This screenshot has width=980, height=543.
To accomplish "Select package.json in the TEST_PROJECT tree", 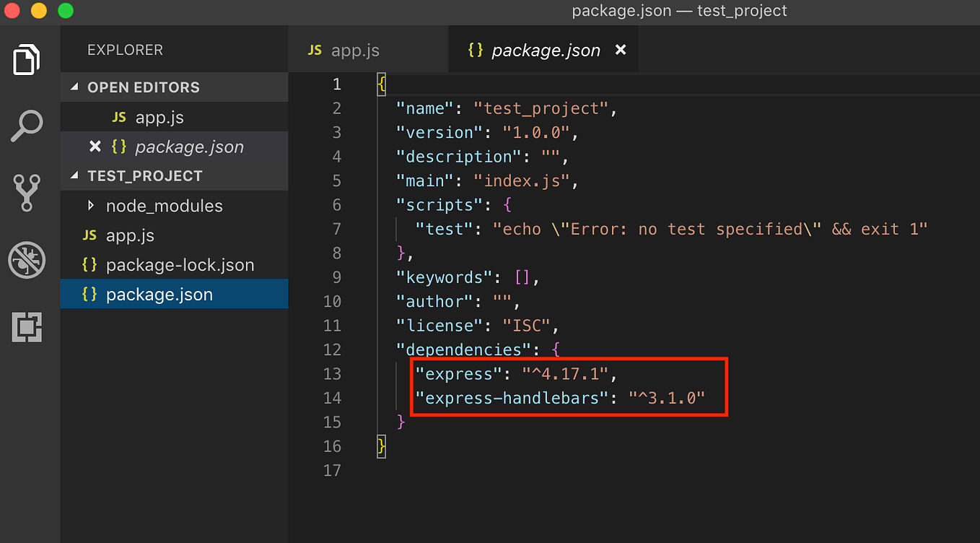I will 174,295.
